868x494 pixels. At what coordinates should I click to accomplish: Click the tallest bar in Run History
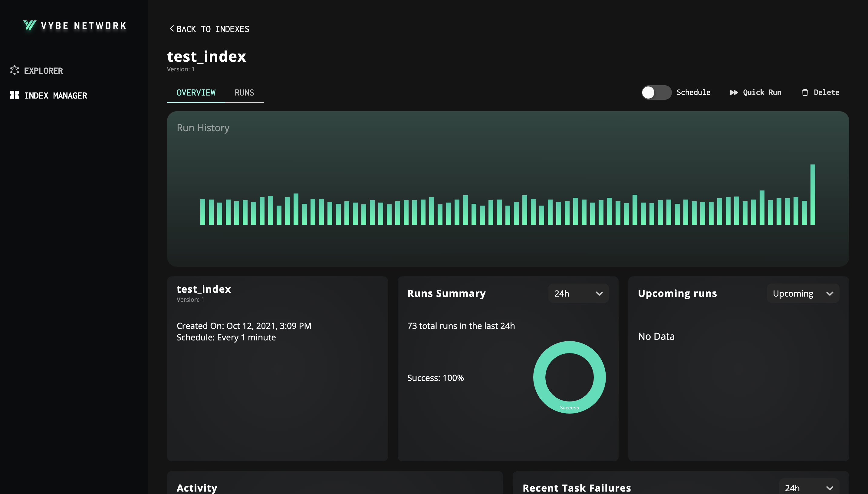813,195
